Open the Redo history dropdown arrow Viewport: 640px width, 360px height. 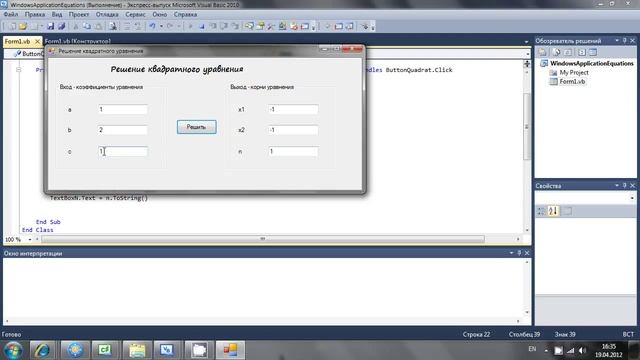coord(178,27)
